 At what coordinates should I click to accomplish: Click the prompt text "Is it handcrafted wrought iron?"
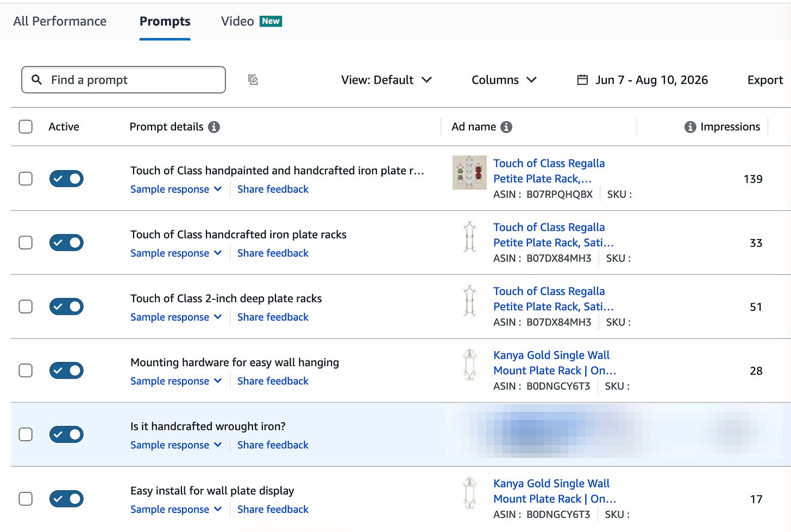(x=208, y=427)
